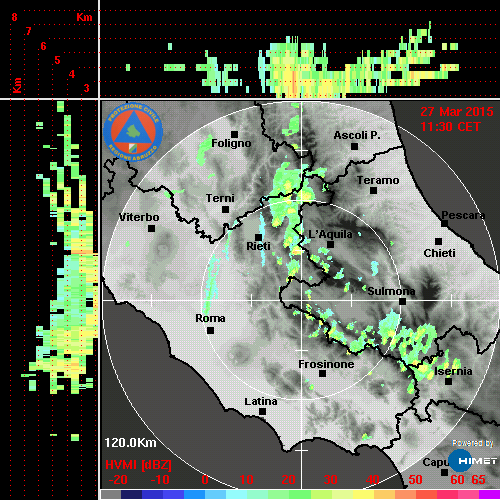Click the 5 km height axis label
This screenshot has height=500, width=500.
point(57,60)
